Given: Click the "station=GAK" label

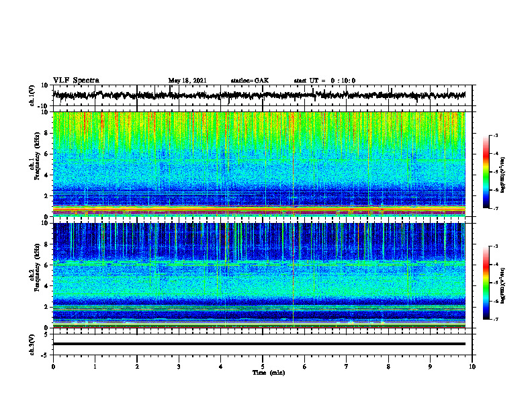Looking at the screenshot, I should pos(250,81).
